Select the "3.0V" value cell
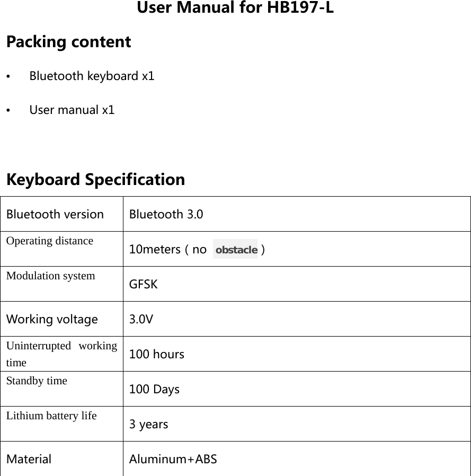This screenshot has height=476, width=471. 141,319
